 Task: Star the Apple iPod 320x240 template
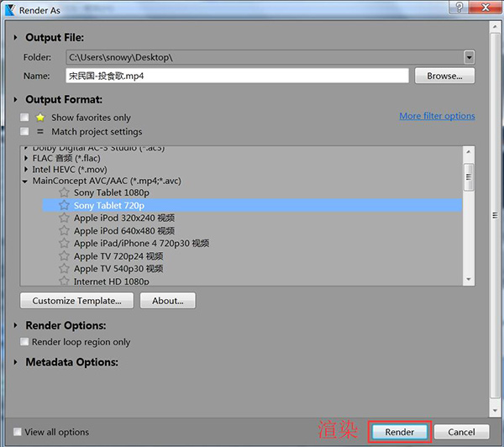click(64, 218)
